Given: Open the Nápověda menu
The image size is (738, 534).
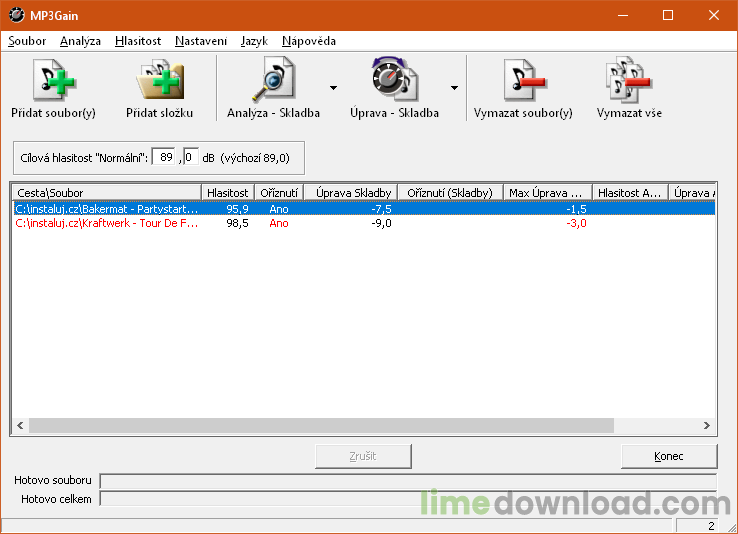Looking at the screenshot, I should click(309, 41).
